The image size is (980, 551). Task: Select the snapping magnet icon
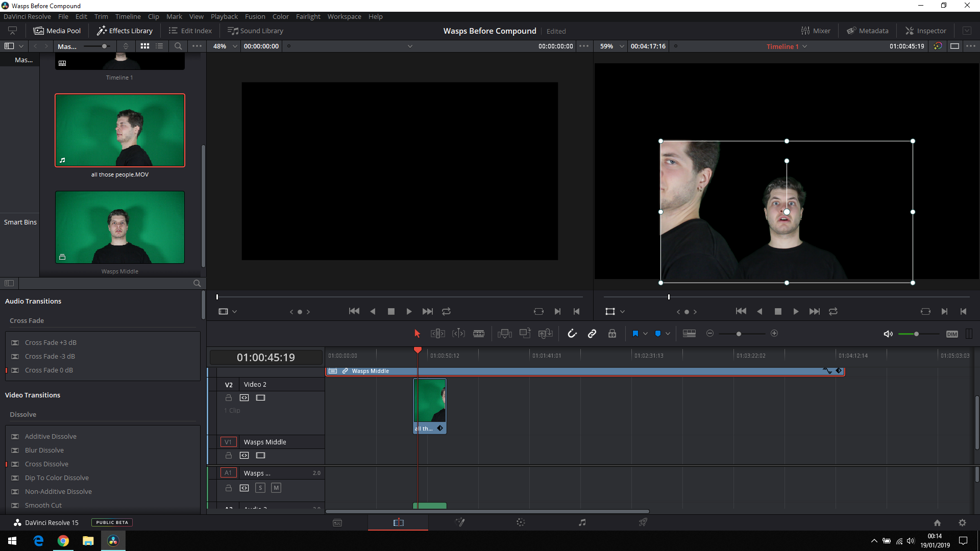[x=572, y=333]
